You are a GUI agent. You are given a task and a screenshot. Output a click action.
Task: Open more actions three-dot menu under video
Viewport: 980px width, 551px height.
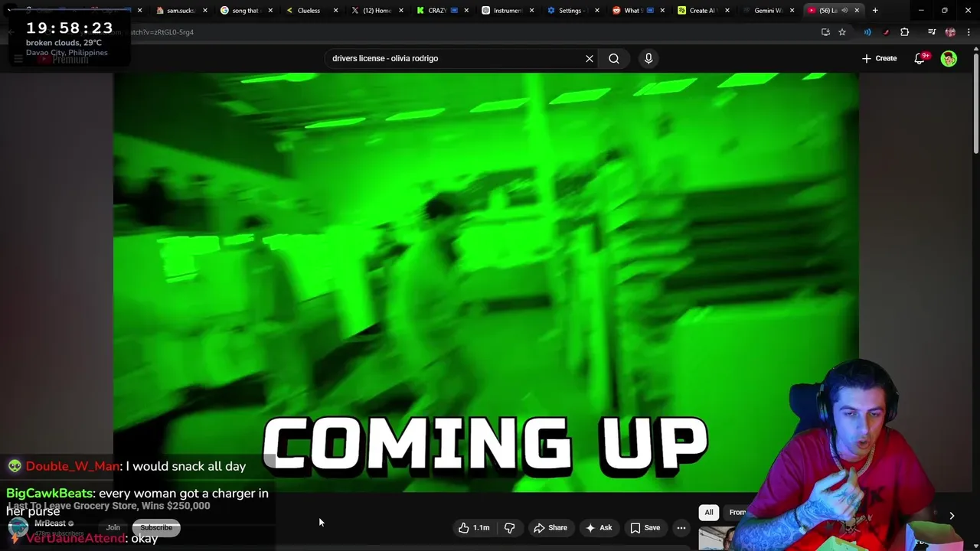pos(681,527)
